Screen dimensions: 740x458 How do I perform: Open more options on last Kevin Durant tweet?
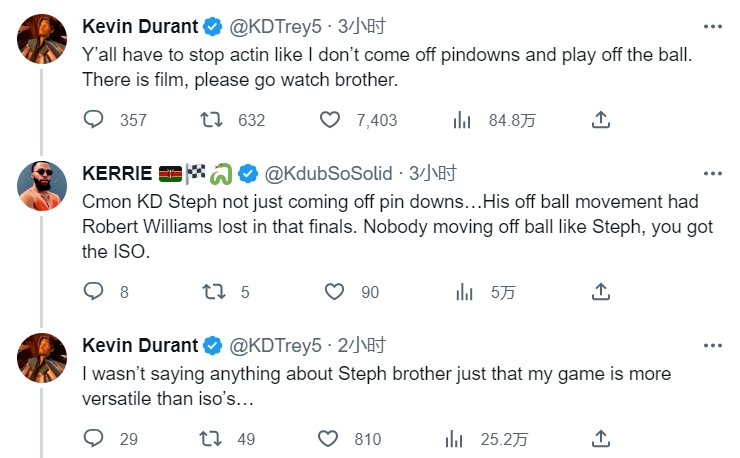point(712,345)
